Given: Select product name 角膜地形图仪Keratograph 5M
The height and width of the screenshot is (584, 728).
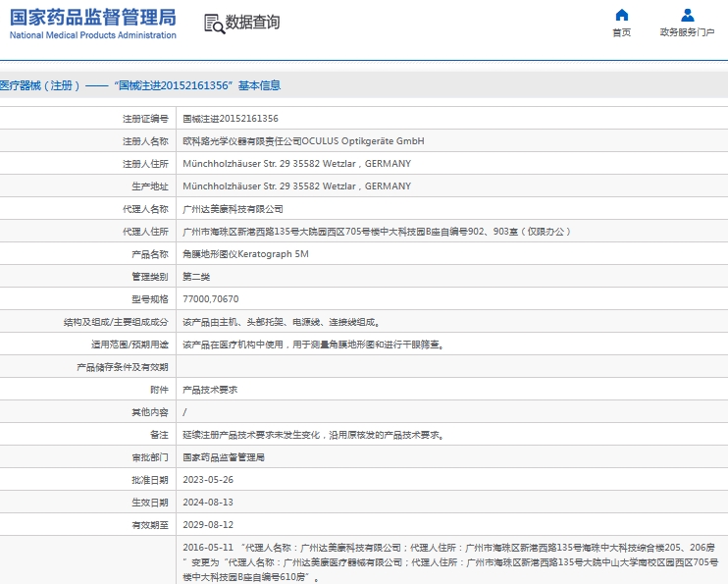Looking at the screenshot, I should (x=245, y=254).
